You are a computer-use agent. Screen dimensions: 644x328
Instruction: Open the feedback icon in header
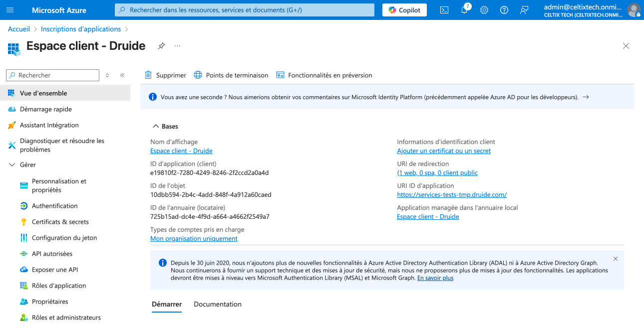click(x=524, y=10)
